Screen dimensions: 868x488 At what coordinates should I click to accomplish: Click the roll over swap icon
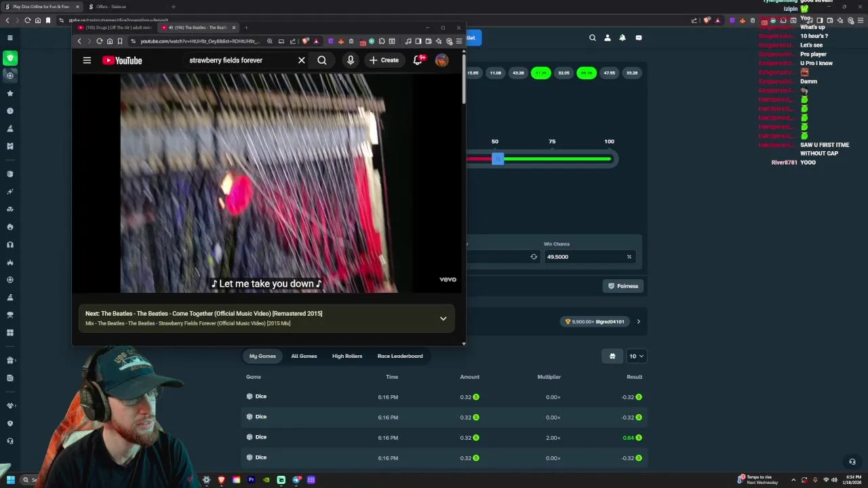click(534, 257)
